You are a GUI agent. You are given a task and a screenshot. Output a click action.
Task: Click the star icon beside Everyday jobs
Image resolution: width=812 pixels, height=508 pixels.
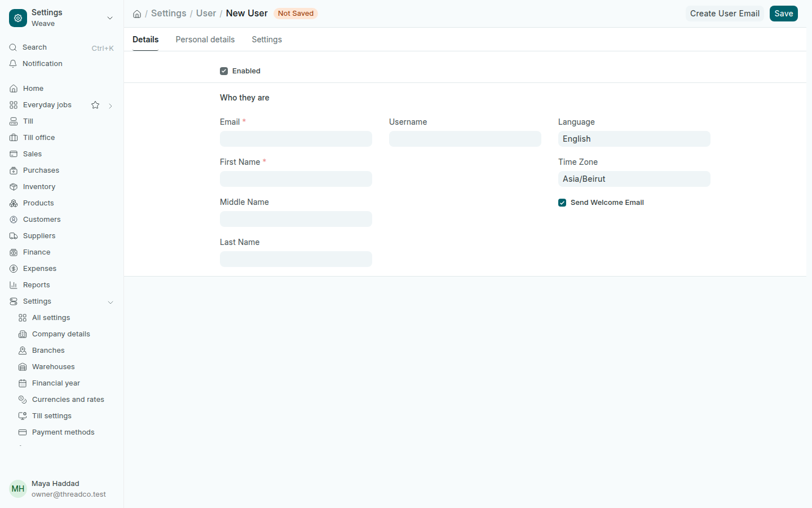tap(95, 105)
